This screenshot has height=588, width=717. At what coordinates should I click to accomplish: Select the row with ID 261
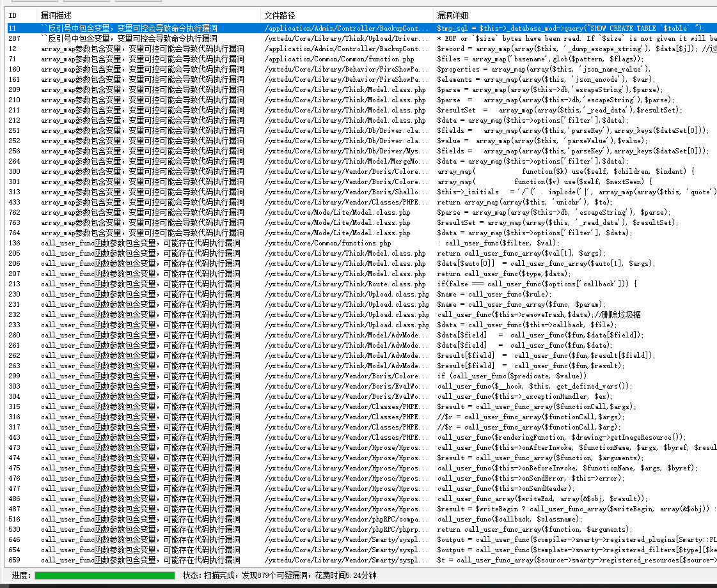tap(362, 345)
